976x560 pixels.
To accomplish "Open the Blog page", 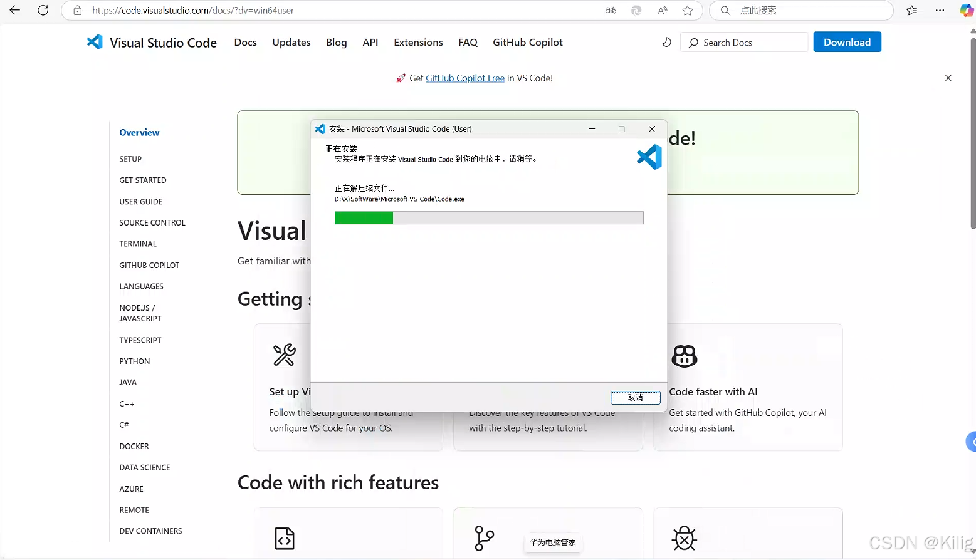I will point(337,42).
